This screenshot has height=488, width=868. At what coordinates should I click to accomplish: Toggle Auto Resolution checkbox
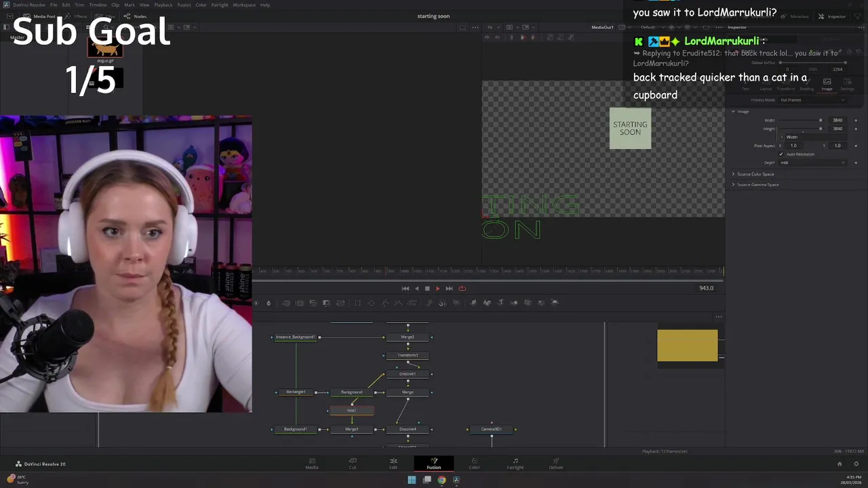(781, 154)
